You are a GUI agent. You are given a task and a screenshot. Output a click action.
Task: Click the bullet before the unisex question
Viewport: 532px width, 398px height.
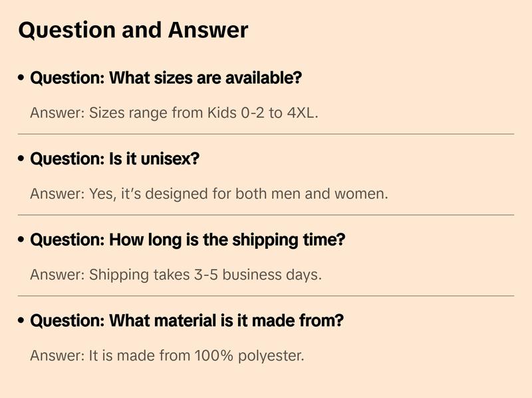click(22, 160)
